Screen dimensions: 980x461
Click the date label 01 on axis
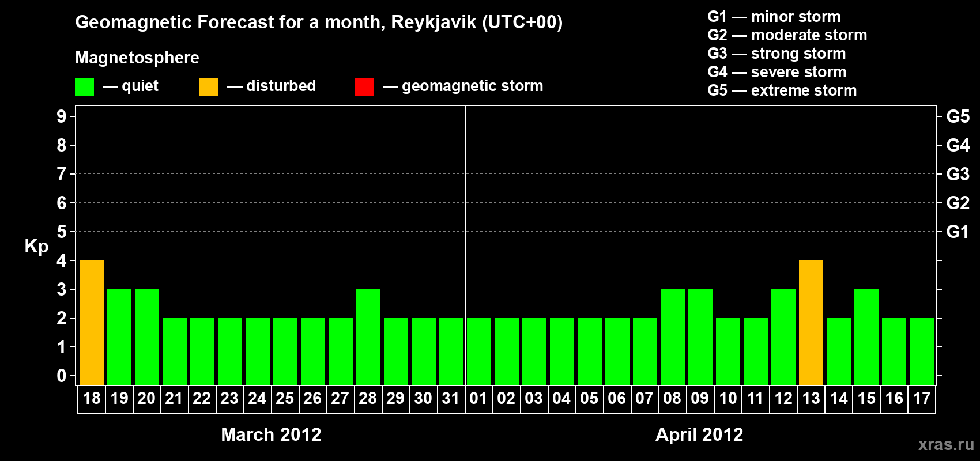pos(478,399)
